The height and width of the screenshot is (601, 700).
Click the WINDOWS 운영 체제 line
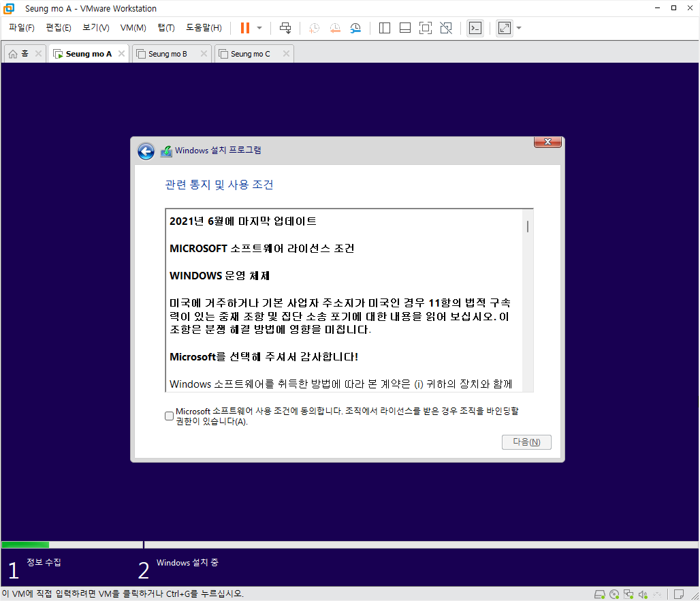(x=220, y=276)
